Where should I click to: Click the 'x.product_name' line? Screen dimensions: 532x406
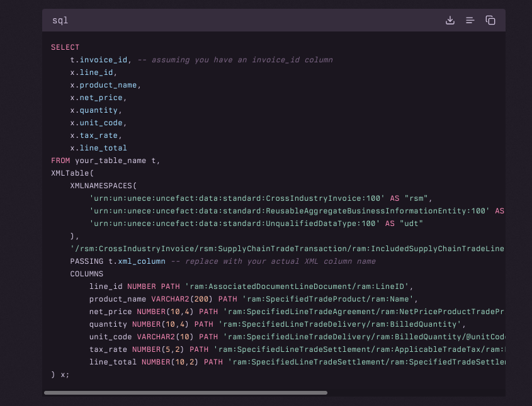pyautogui.click(x=106, y=85)
